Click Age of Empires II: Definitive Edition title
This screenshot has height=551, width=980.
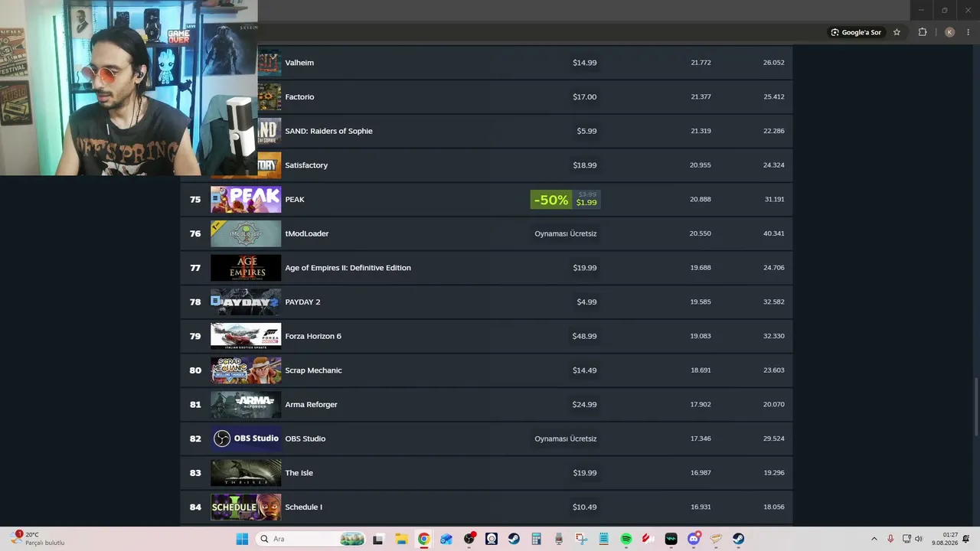(348, 268)
